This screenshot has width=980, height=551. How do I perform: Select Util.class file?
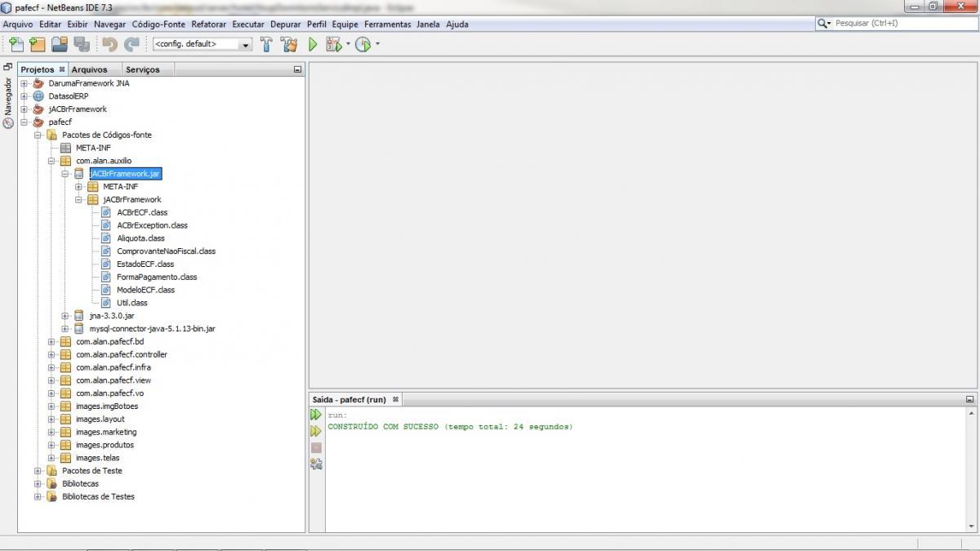(132, 303)
